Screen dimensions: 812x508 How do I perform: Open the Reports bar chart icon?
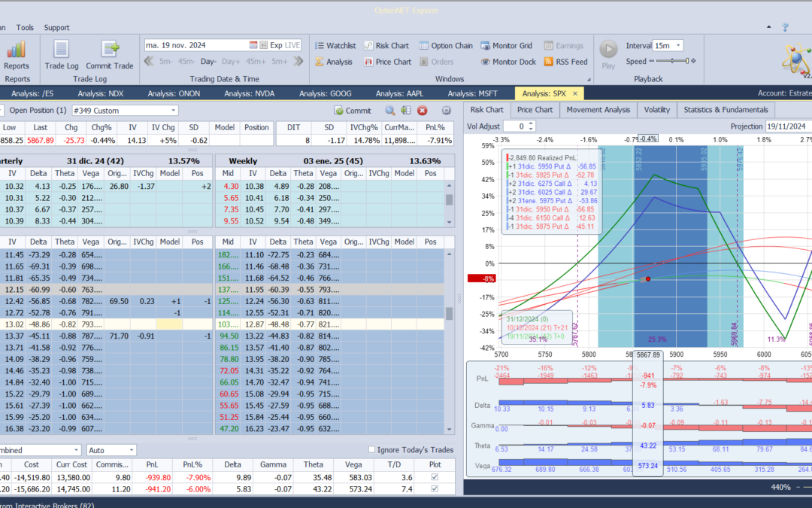(x=17, y=50)
